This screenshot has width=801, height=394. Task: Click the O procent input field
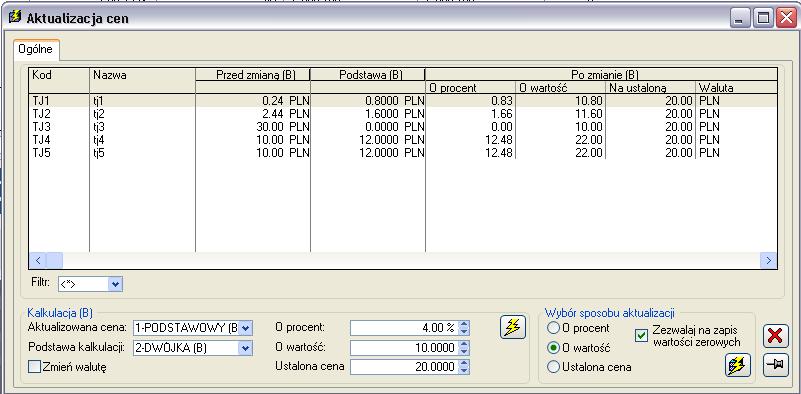pyautogui.click(x=404, y=328)
